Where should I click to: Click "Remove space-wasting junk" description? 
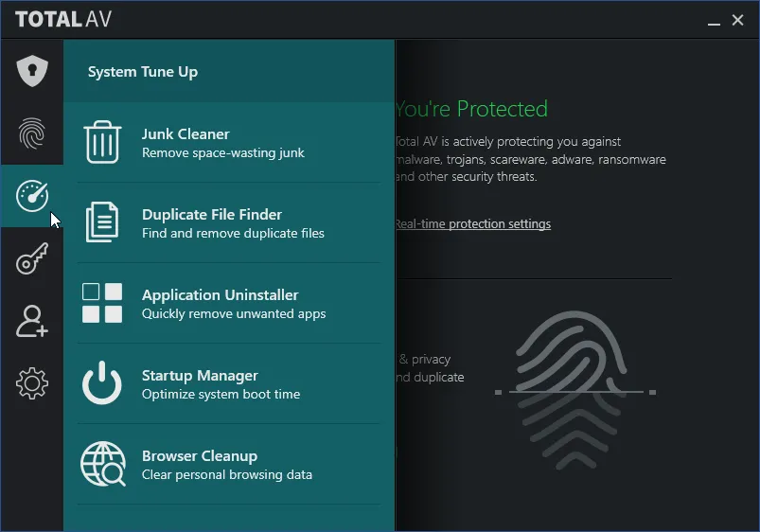click(223, 152)
